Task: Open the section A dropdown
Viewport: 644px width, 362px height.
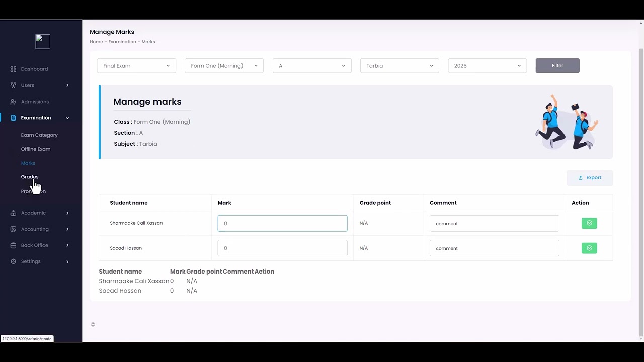Action: tap(312, 66)
